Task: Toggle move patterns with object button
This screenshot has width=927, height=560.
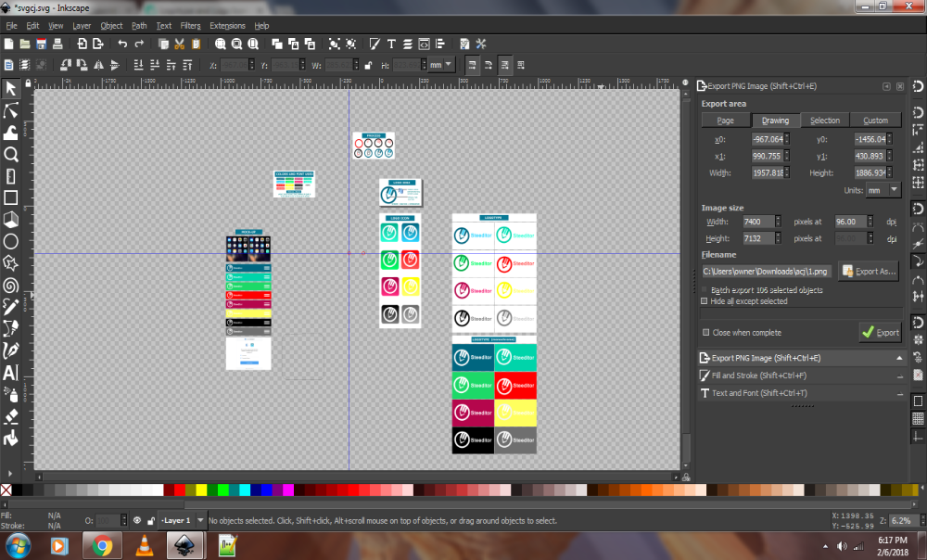Action: 521,65
